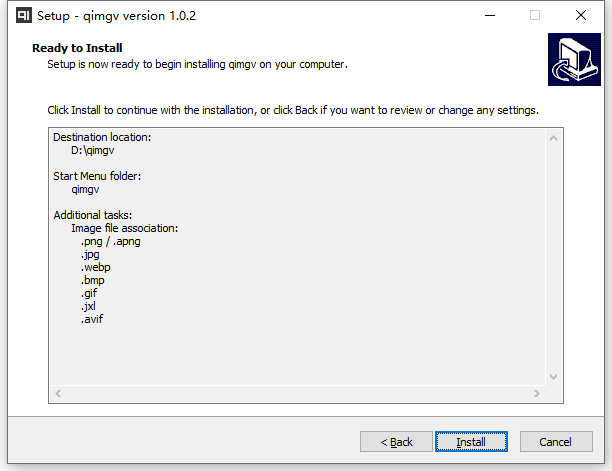The width and height of the screenshot is (612, 471).
Task: Click the horizontal scrollbar left arrow
Action: [x=58, y=393]
